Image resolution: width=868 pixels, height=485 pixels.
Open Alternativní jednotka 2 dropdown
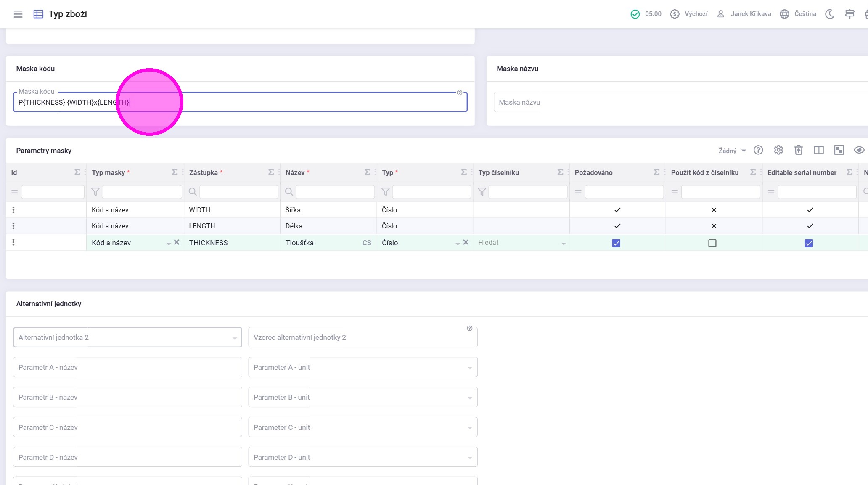[x=234, y=338]
